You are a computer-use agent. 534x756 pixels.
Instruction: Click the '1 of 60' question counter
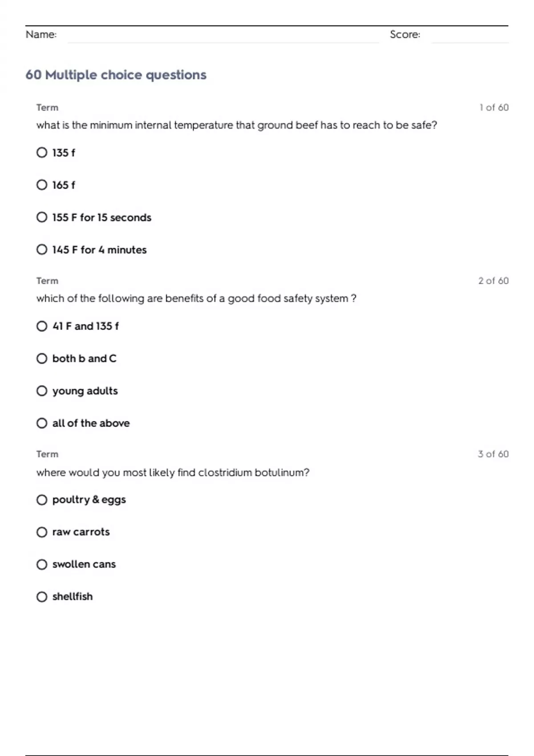point(494,108)
